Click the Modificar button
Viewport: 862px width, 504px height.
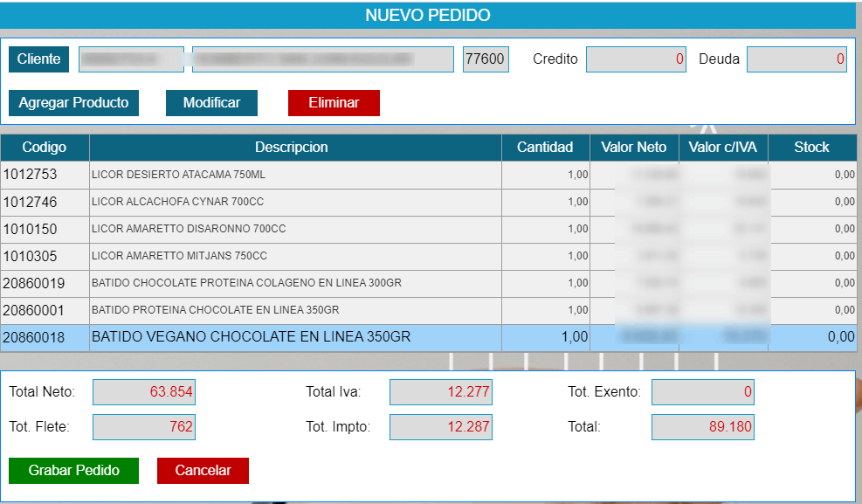(x=211, y=103)
